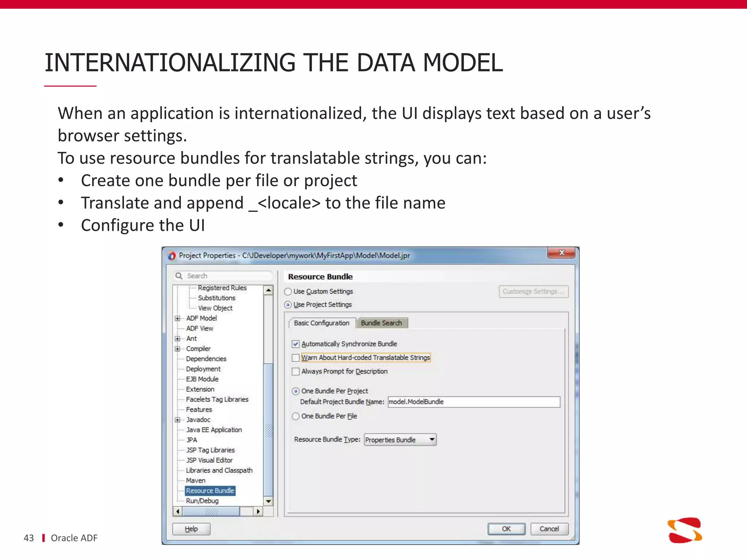This screenshot has width=747, height=560.
Task: Select Libraries and Classpath in tree
Action: [x=219, y=471]
